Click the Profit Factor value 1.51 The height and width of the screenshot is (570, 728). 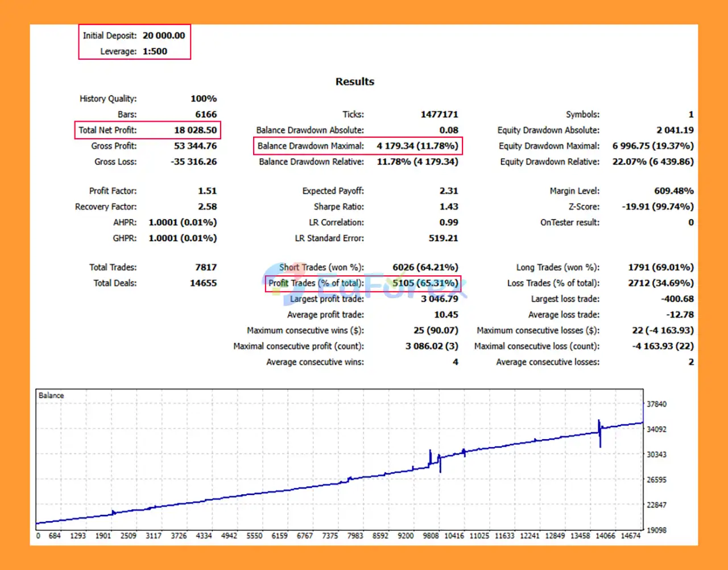207,191
